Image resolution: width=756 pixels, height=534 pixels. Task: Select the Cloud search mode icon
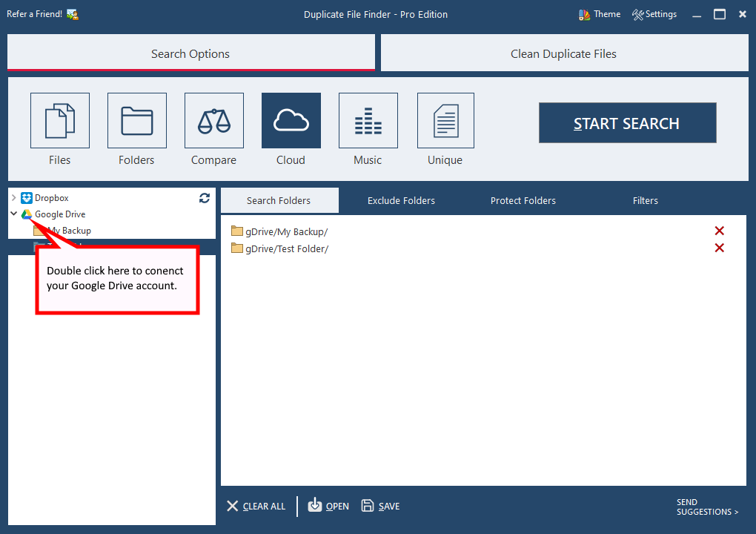pos(291,121)
